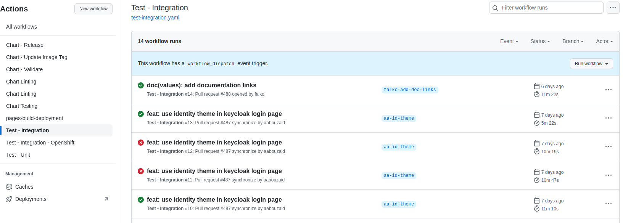The height and width of the screenshot is (223, 644).
Task: Open the Run workflow dropdown
Action: point(591,64)
